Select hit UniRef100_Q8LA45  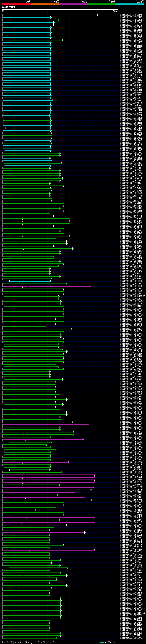[x=131, y=140]
